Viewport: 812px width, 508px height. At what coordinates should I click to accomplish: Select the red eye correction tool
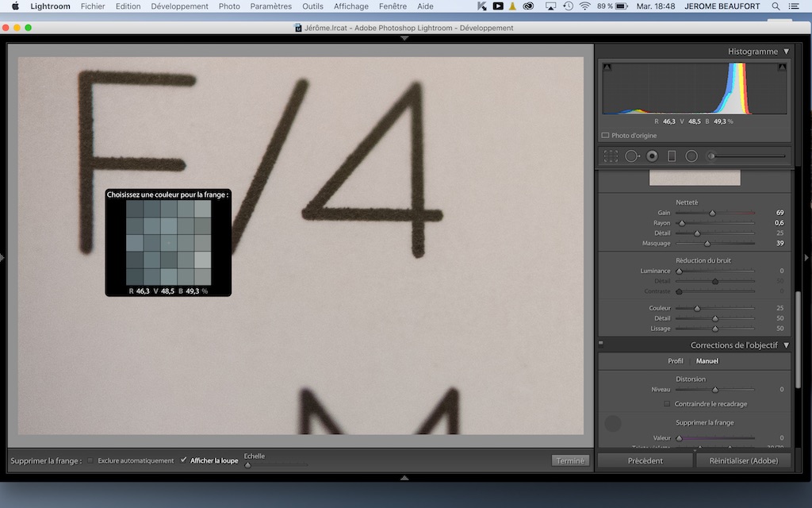(652, 156)
